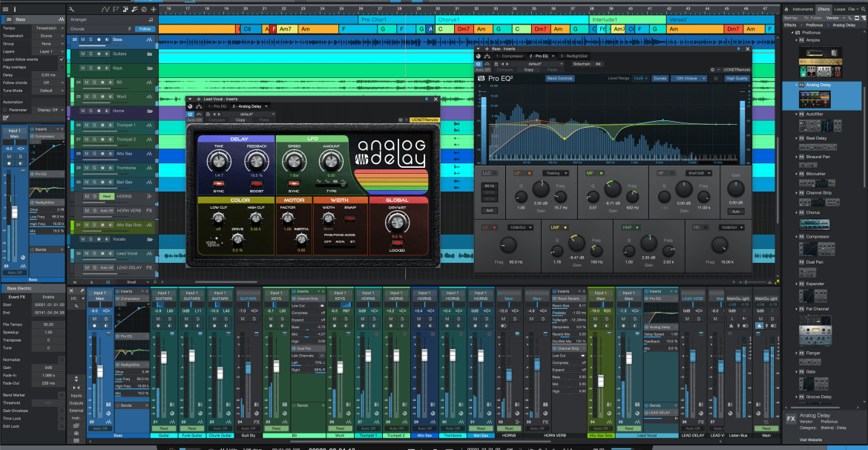Click the Auto gain button in Pro EQ
Screen dimensions: 868x450
[x=736, y=212]
